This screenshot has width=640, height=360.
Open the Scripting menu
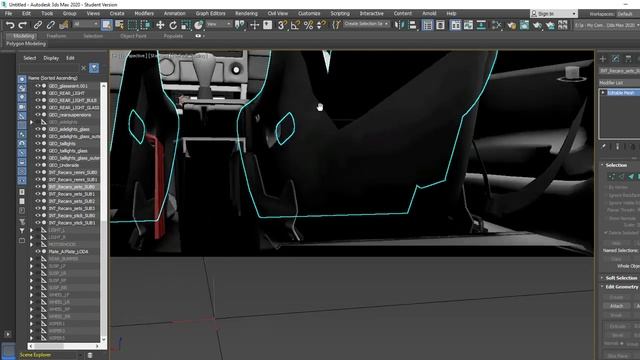340,13
